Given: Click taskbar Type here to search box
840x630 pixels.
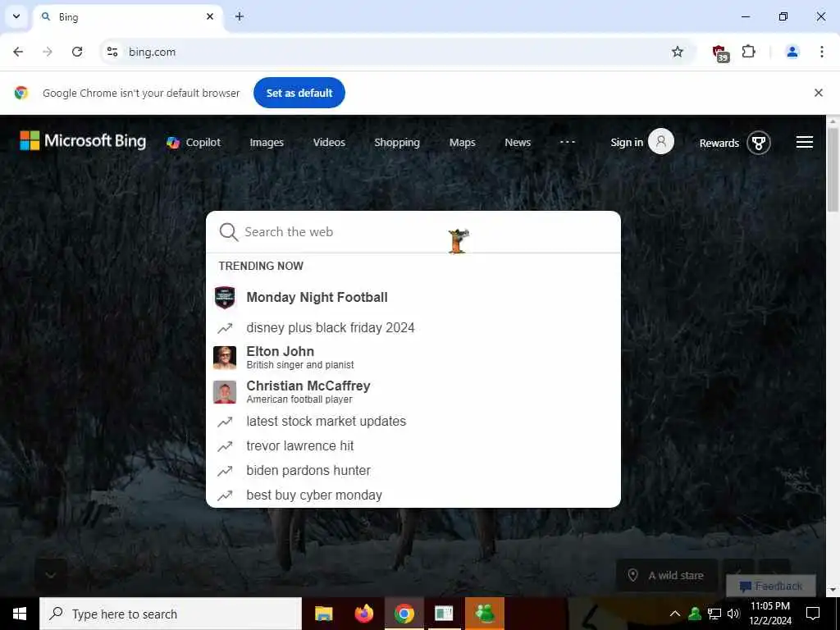Looking at the screenshot, I should tap(171, 614).
